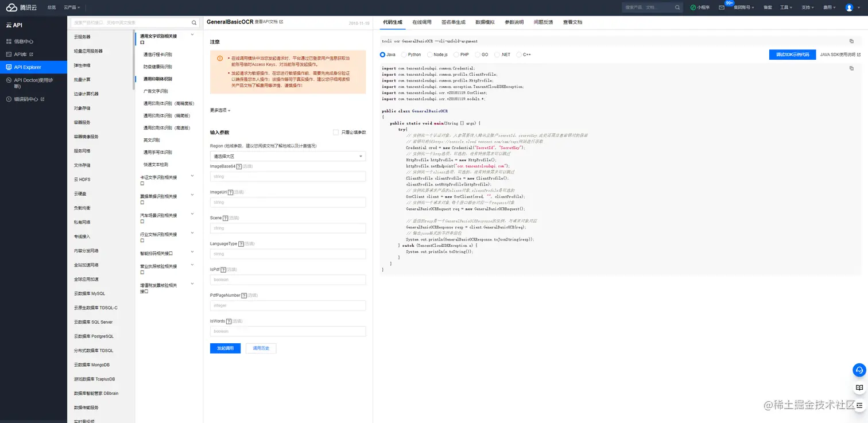Select the C++ language radio

pyautogui.click(x=518, y=55)
